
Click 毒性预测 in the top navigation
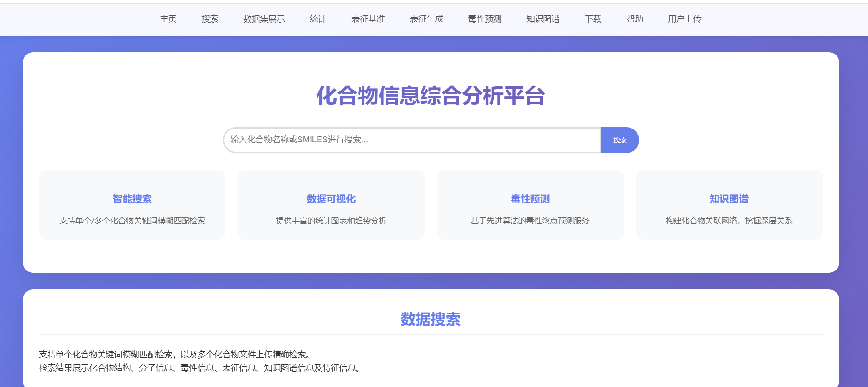[485, 19]
